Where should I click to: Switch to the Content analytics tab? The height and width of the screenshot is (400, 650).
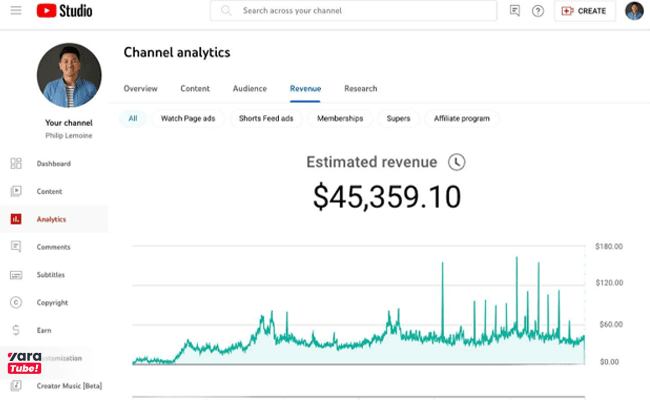pyautogui.click(x=195, y=89)
